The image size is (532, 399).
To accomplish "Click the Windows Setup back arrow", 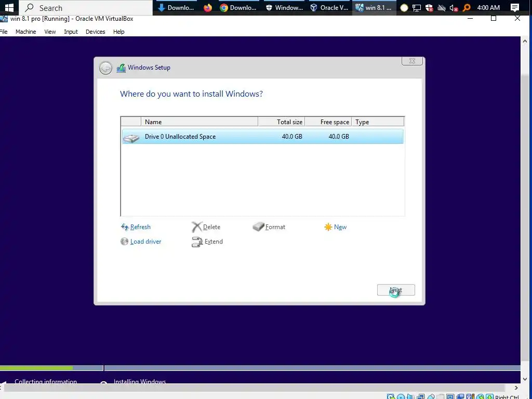I will 105,68.
